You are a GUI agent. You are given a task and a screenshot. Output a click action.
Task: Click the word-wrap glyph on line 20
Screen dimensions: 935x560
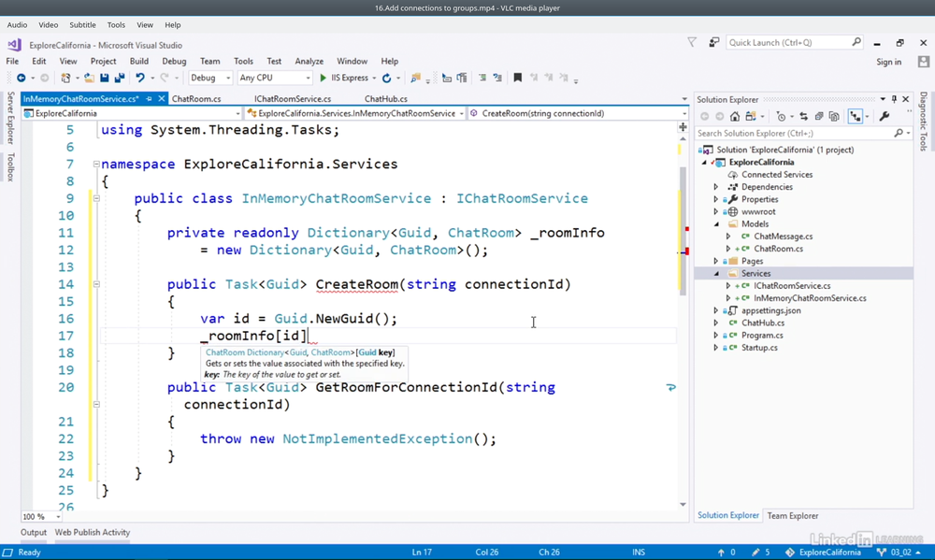670,388
